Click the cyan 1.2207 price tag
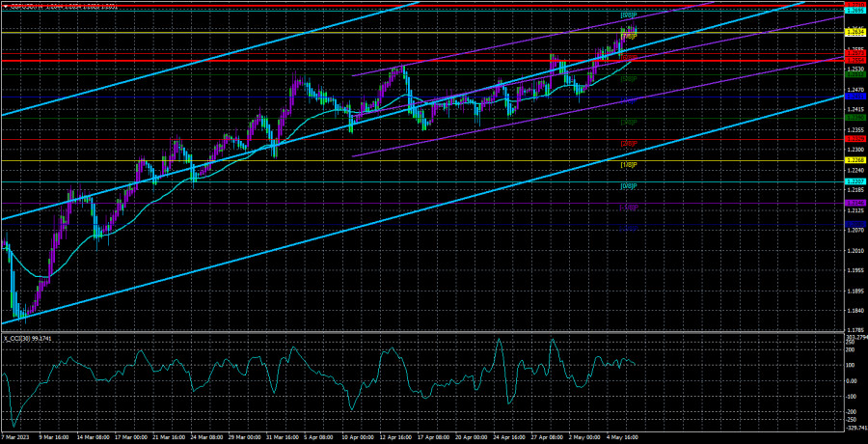868x444 pixels. click(855, 181)
